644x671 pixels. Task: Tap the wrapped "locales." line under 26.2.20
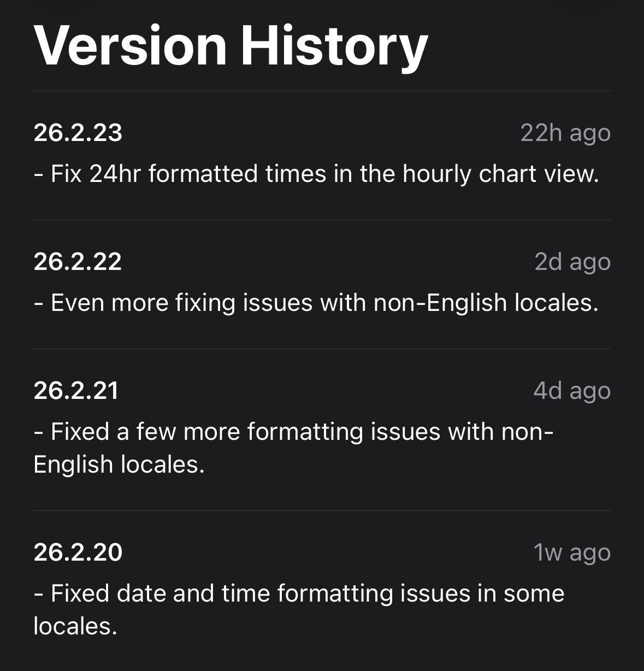click(75, 626)
